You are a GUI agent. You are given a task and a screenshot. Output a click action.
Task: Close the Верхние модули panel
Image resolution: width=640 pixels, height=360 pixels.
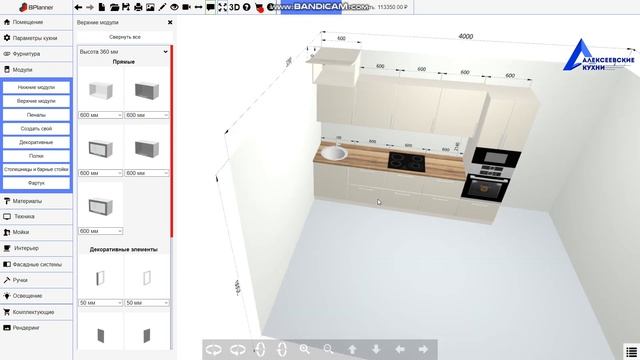pos(170,22)
